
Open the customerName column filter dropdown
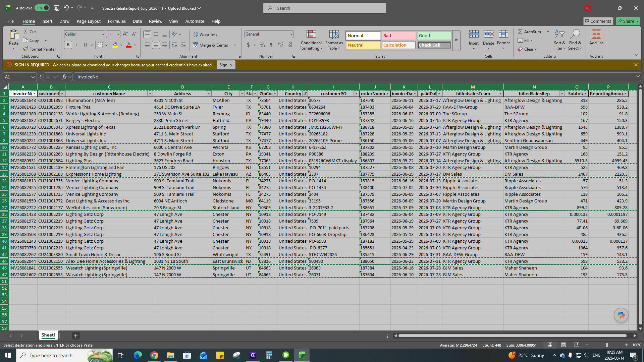click(x=150, y=94)
